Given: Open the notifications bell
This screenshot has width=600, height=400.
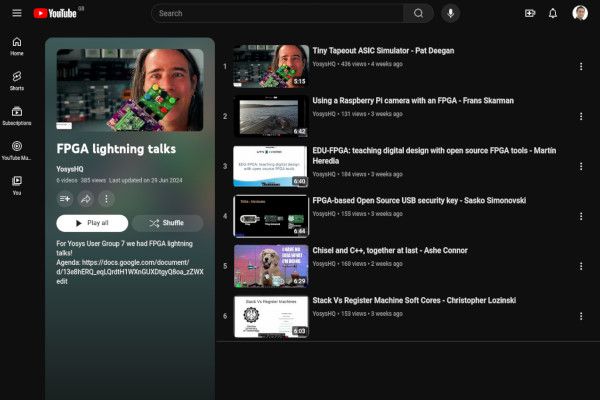Looking at the screenshot, I should click(x=553, y=13).
